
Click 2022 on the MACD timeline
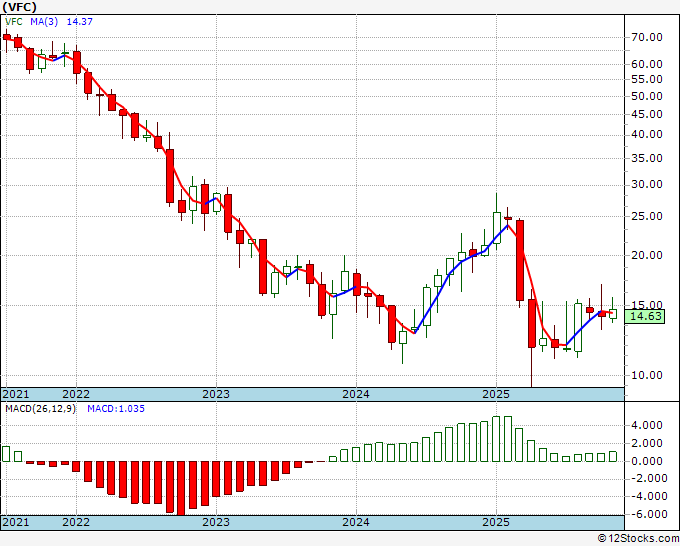(x=76, y=522)
